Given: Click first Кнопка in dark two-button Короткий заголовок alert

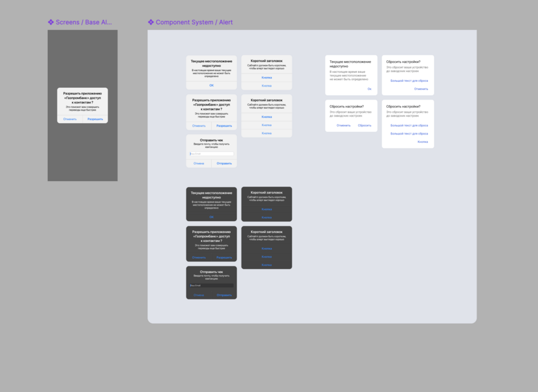Looking at the screenshot, I should 267,209.
